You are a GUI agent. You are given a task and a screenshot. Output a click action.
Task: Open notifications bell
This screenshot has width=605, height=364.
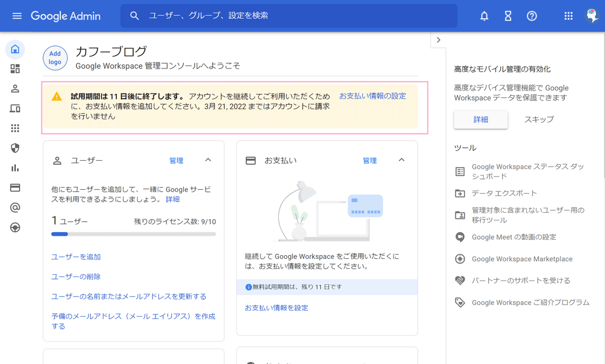click(484, 16)
